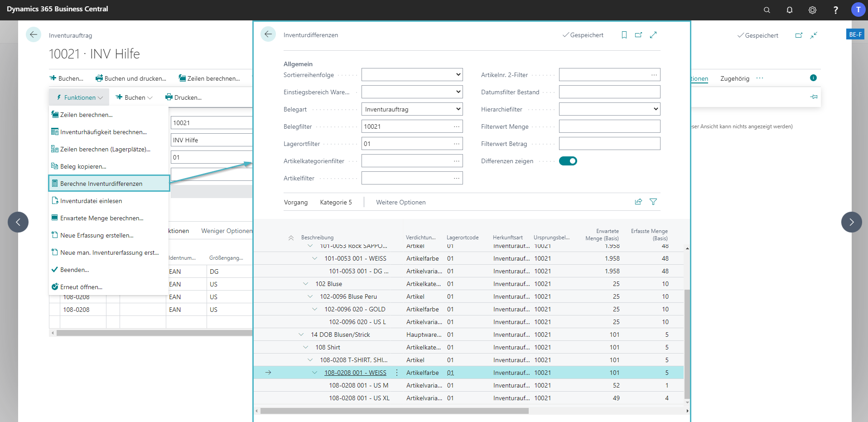Collapse the 14 DOB Blusen/Strick row
This screenshot has width=868, height=422.
pyautogui.click(x=301, y=335)
